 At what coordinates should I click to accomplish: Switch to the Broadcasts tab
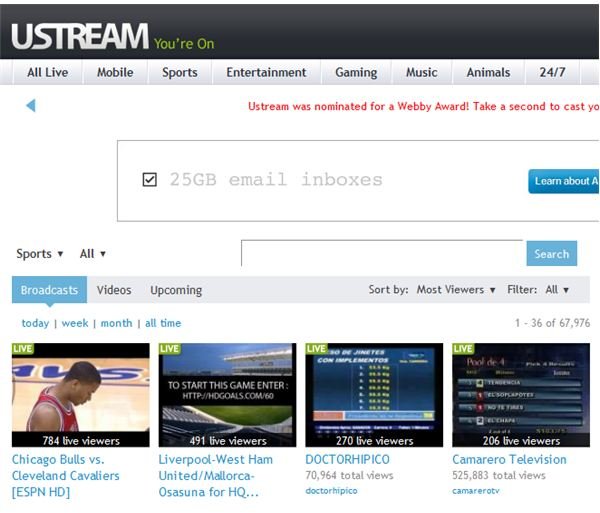49,290
